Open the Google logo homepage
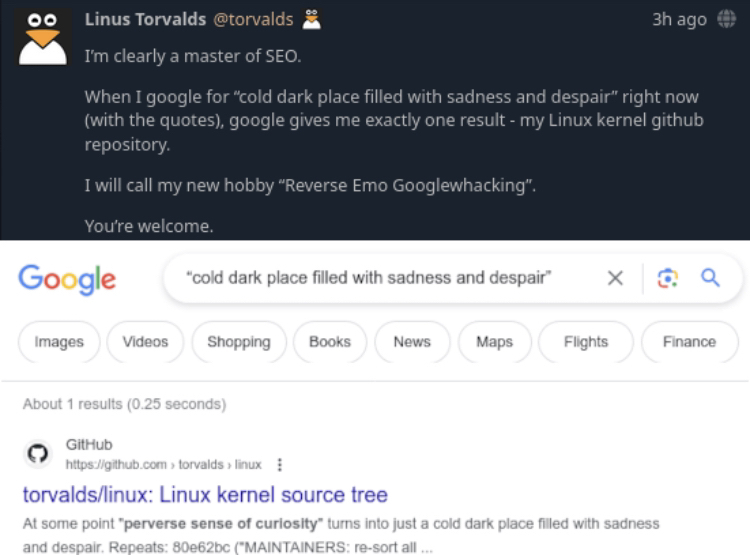Screen dimensions: 750x555 tap(67, 278)
